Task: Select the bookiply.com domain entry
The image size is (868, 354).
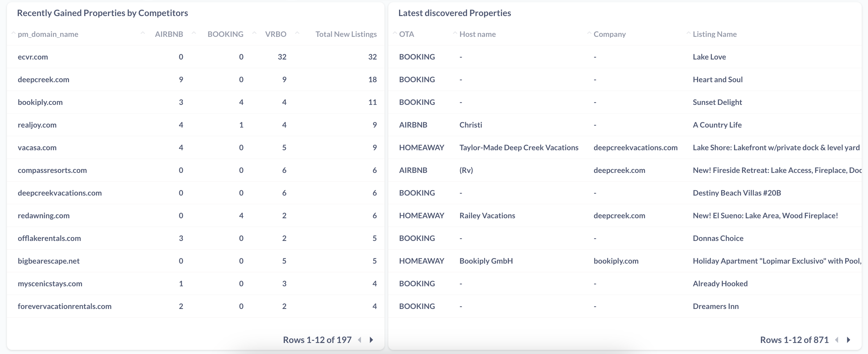Action: (x=40, y=102)
